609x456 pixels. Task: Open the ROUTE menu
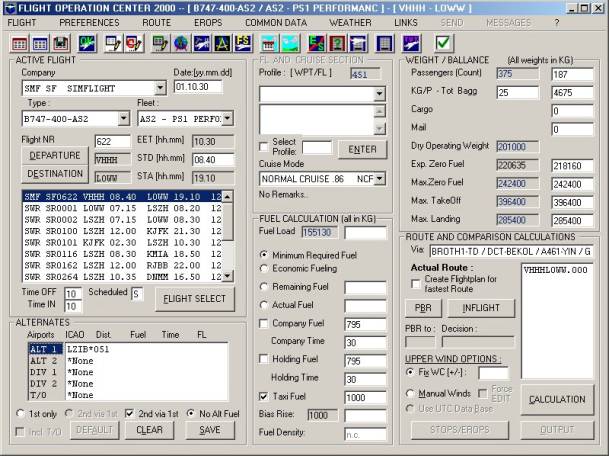pyautogui.click(x=157, y=23)
